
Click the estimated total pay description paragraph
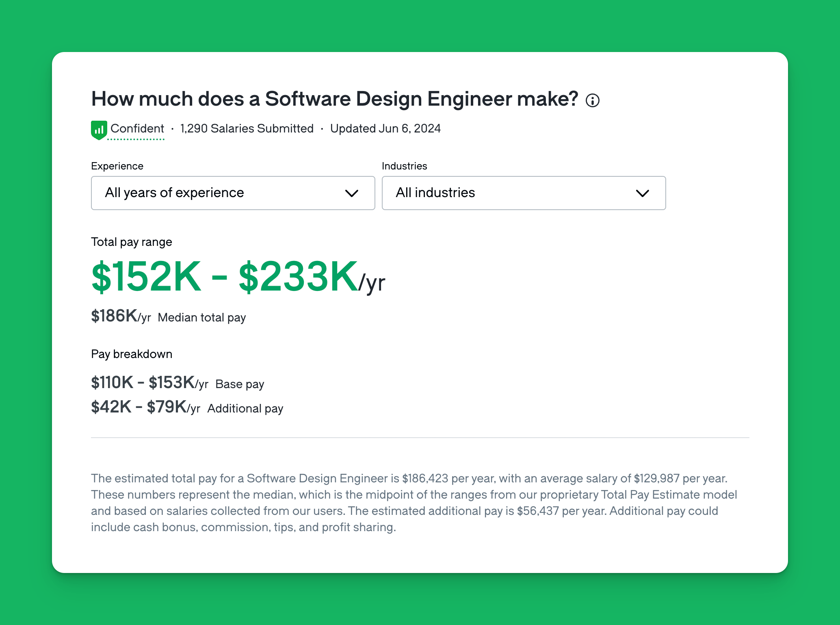click(x=414, y=502)
